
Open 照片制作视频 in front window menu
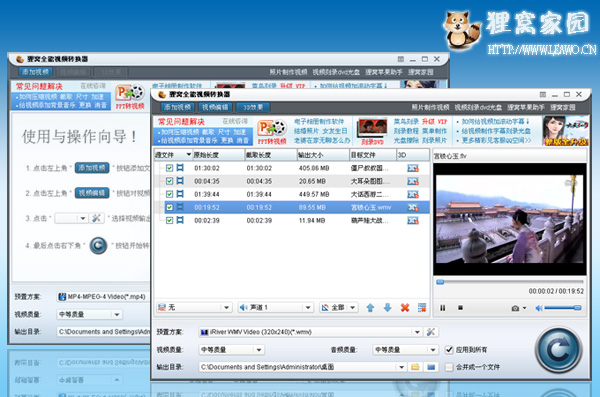[x=430, y=108]
